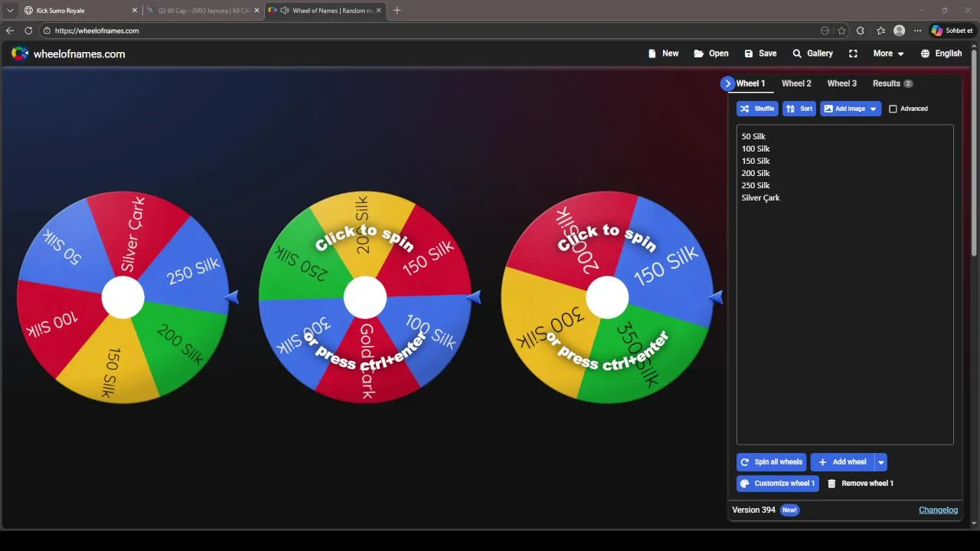Click the '50 Silk' entry line
The height and width of the screenshot is (551, 980).
click(753, 136)
